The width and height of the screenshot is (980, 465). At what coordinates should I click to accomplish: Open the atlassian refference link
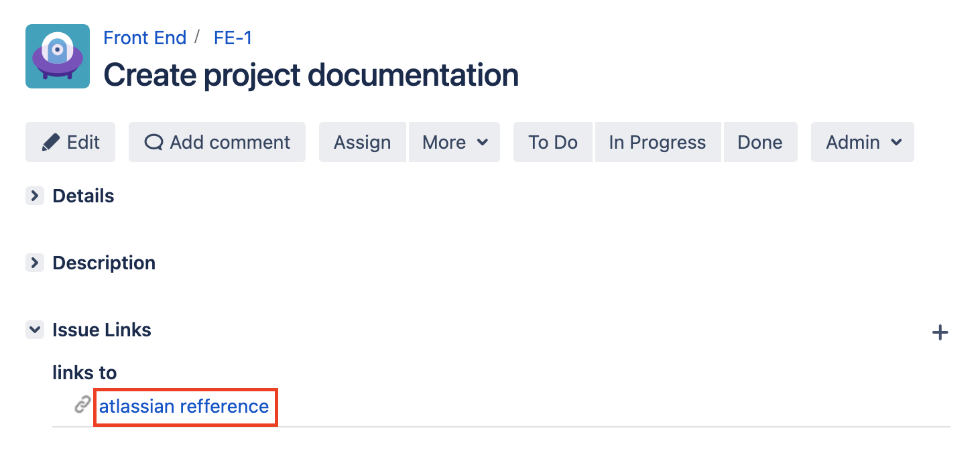coord(184,406)
